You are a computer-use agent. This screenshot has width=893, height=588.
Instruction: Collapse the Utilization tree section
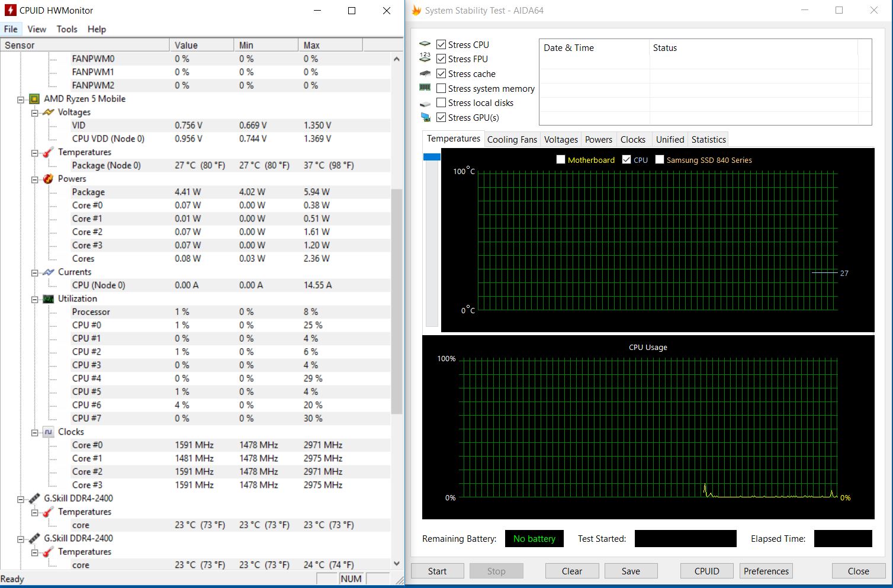click(x=35, y=299)
